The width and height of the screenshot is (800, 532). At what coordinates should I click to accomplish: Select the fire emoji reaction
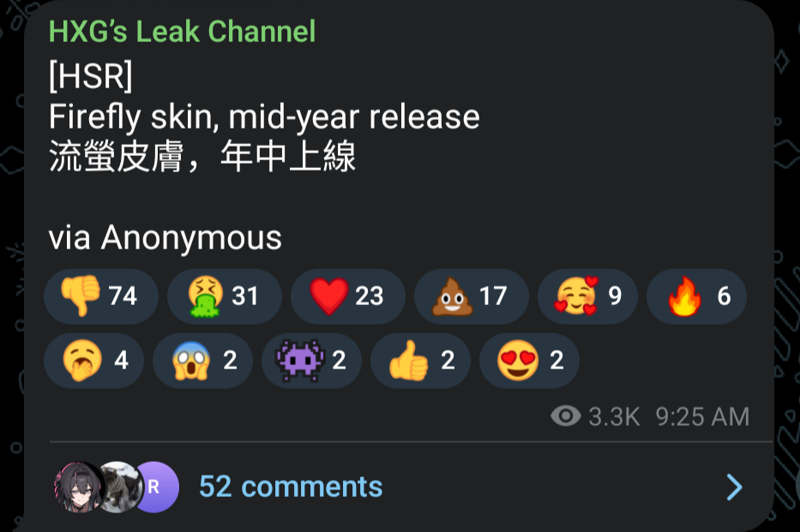pyautogui.click(x=696, y=296)
